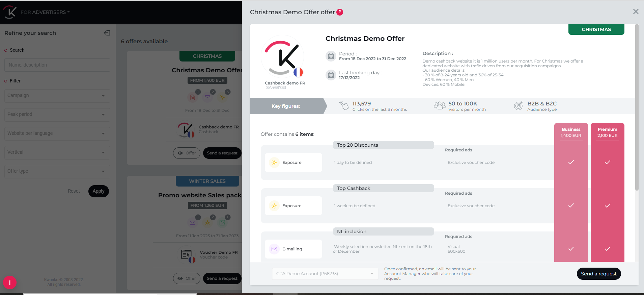This screenshot has height=295, width=644.
Task: Click the Period calendar icon
Action: 331,56
